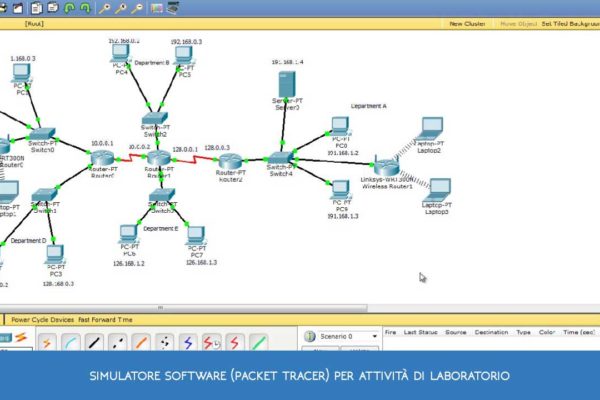Click the Source column header
The width and height of the screenshot is (600, 400).
456,332
